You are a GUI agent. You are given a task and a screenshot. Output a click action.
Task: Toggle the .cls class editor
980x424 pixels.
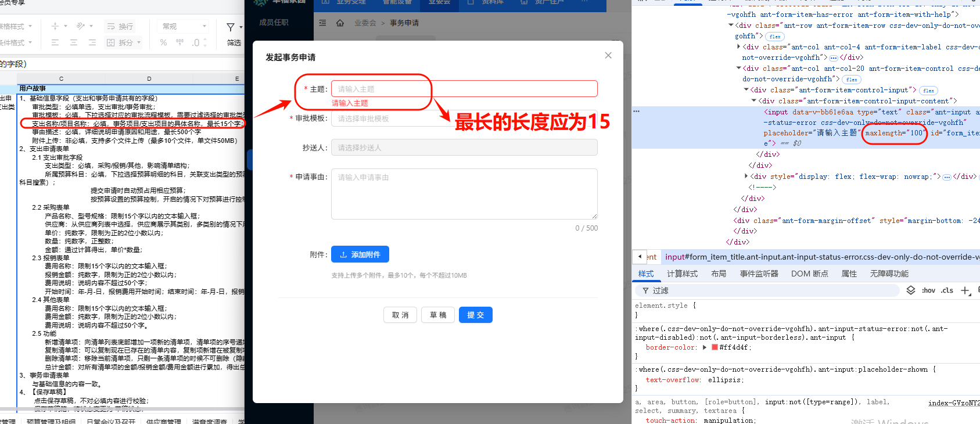(947, 290)
